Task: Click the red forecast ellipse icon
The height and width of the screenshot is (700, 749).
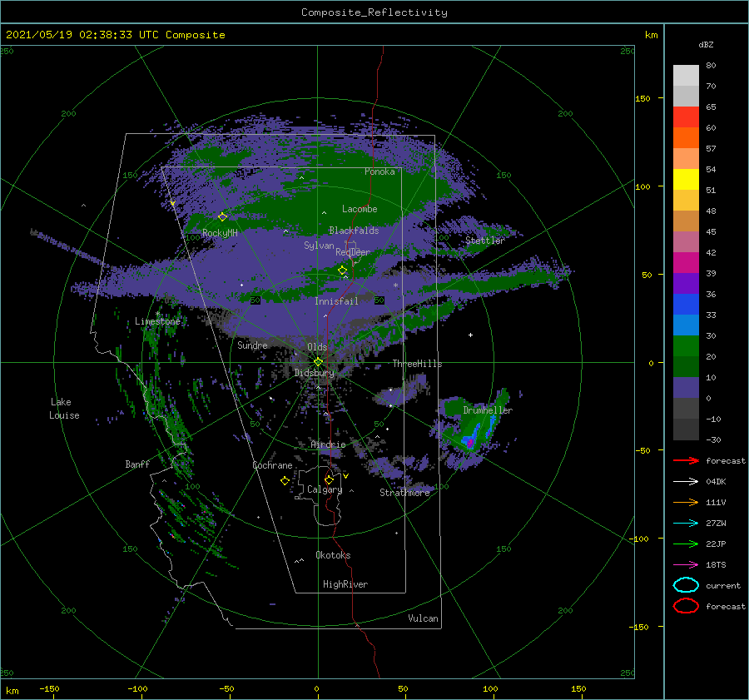Action: point(686,606)
